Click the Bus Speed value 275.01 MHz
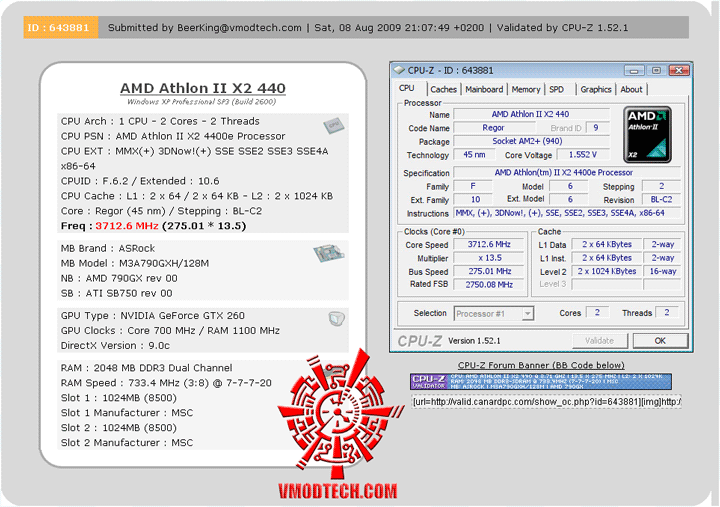The image size is (720, 507). point(489,271)
